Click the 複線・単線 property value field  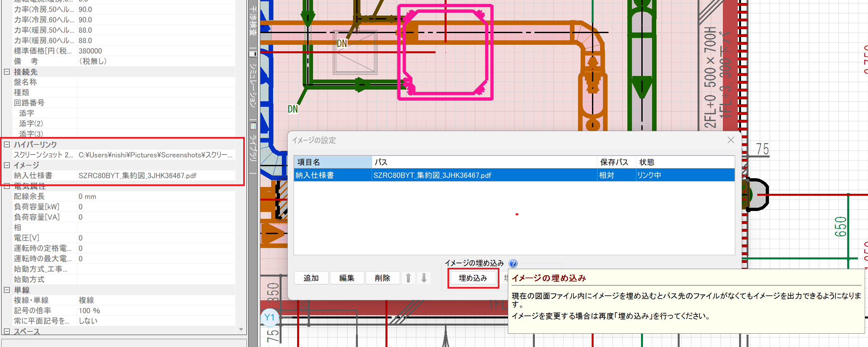[x=155, y=300]
